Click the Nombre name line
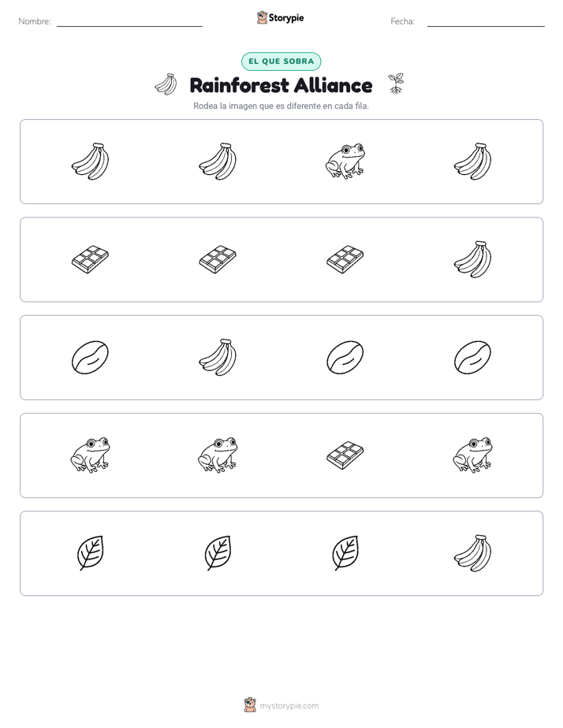The width and height of the screenshot is (563, 728). click(x=129, y=23)
